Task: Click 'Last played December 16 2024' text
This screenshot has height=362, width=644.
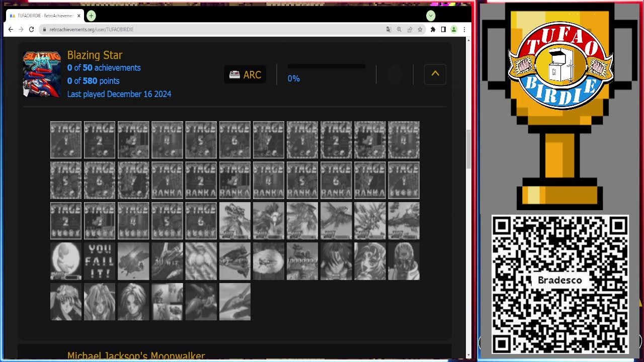Action: [119, 94]
